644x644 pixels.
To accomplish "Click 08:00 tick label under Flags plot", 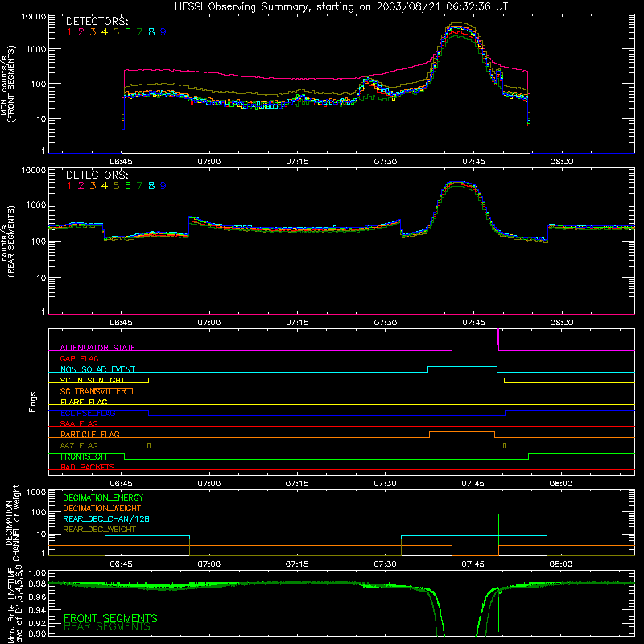I will coord(560,484).
